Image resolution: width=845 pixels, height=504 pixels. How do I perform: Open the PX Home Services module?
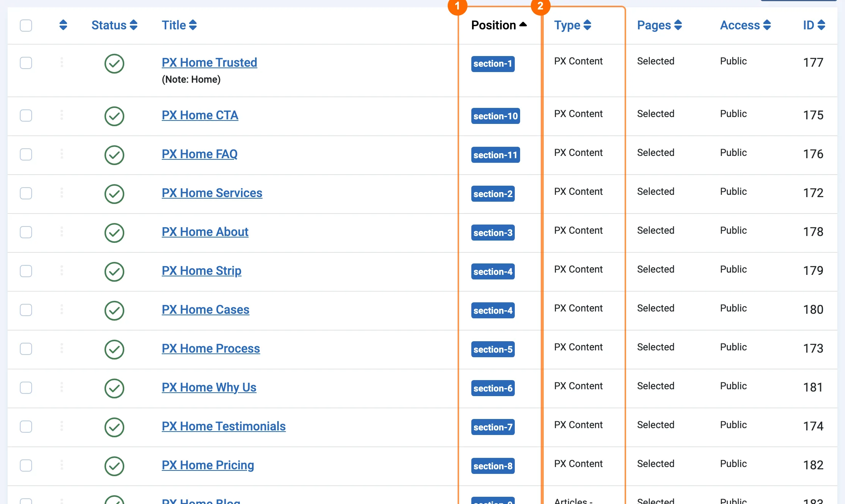212,193
